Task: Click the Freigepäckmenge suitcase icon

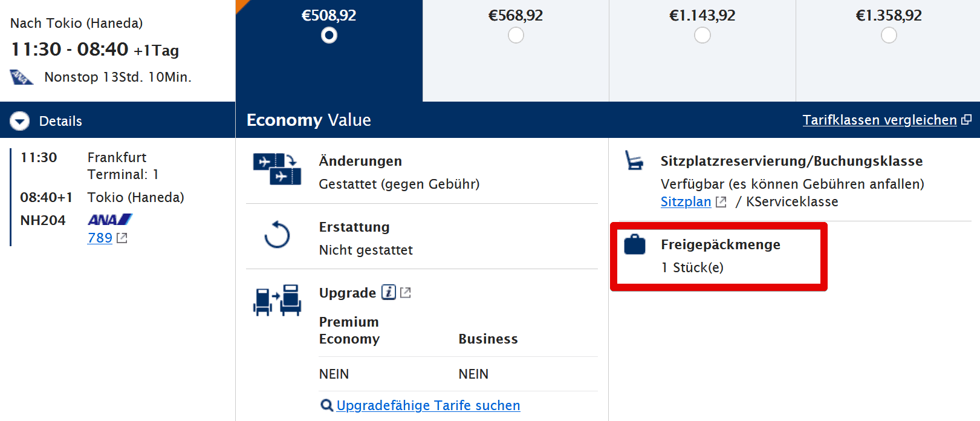Action: click(x=635, y=244)
